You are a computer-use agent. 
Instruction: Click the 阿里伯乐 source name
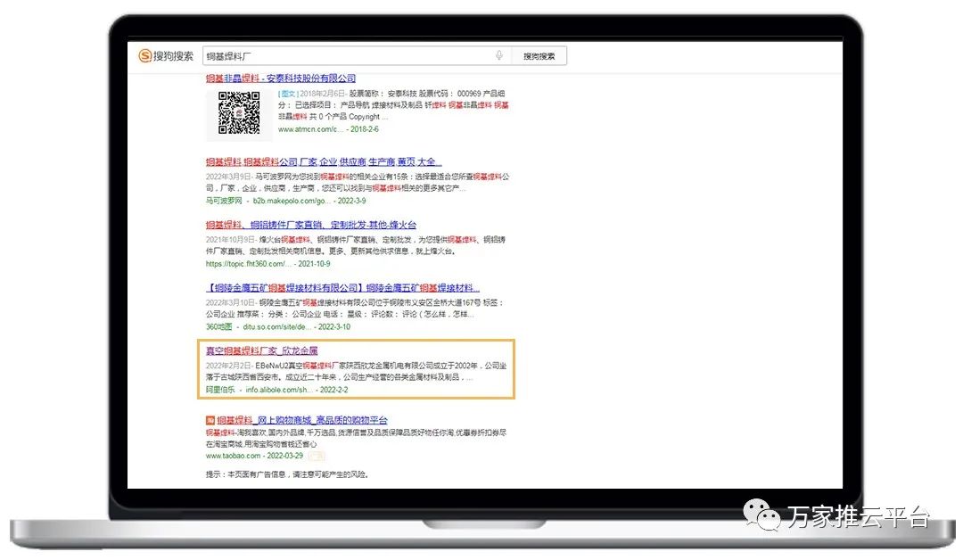(221, 390)
